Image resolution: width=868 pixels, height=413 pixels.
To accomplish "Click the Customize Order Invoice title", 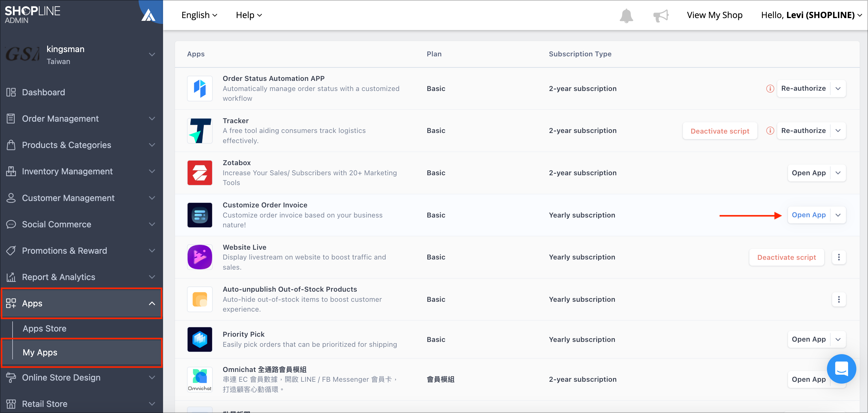I will point(265,205).
